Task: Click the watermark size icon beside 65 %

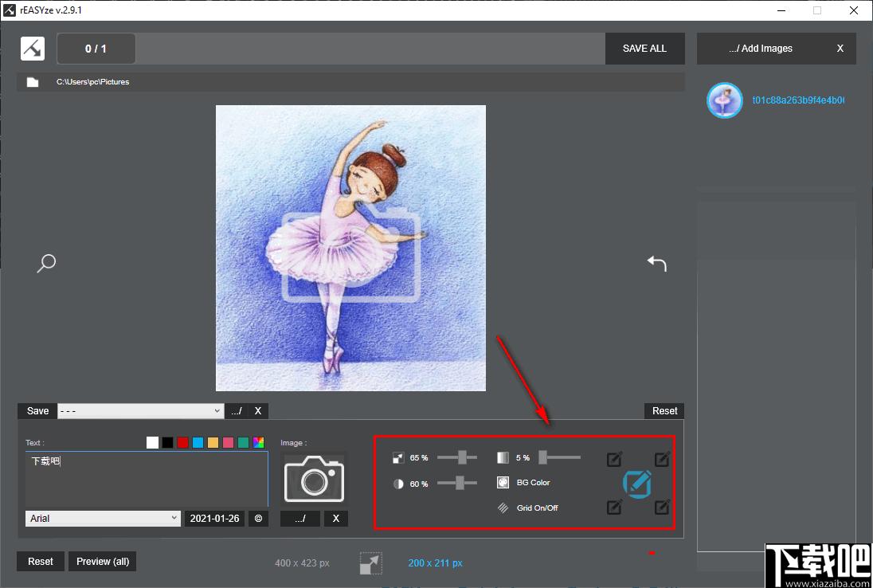Action: tap(398, 457)
